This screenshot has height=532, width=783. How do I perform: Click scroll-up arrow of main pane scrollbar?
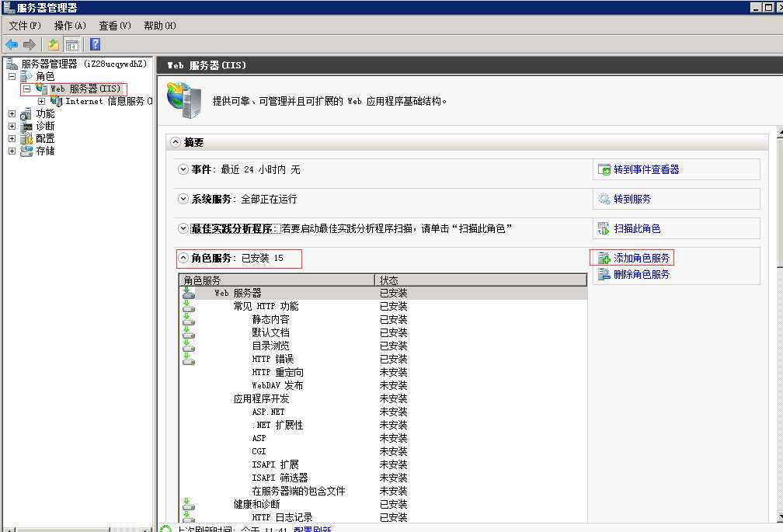(780, 131)
